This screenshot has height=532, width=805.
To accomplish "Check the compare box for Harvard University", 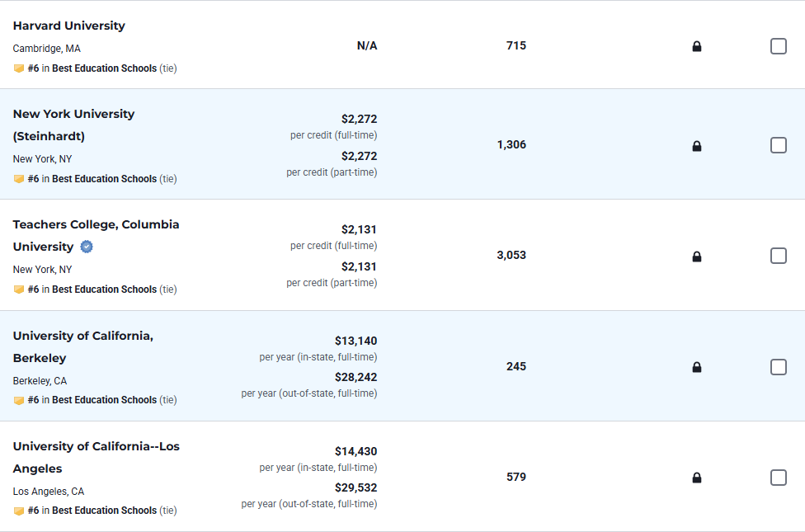I will (x=778, y=46).
